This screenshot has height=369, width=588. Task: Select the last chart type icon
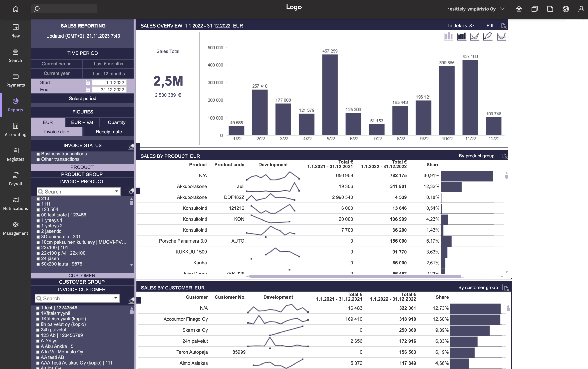pyautogui.click(x=501, y=37)
